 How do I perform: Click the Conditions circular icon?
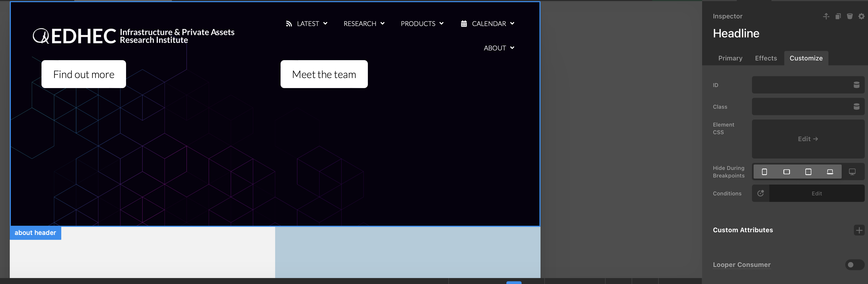(x=760, y=193)
